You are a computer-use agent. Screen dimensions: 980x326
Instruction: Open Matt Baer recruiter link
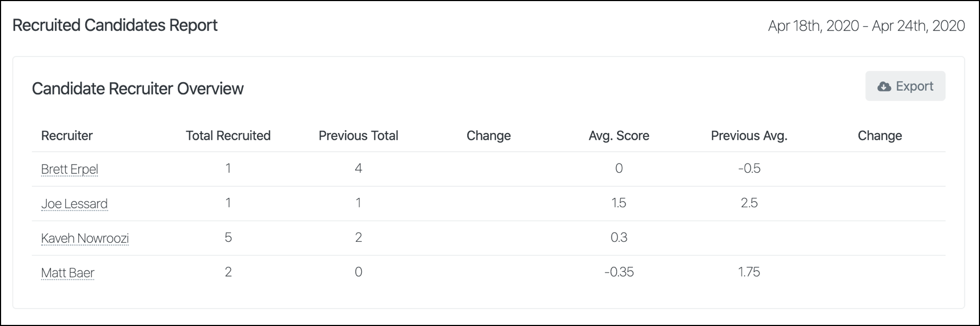68,273
